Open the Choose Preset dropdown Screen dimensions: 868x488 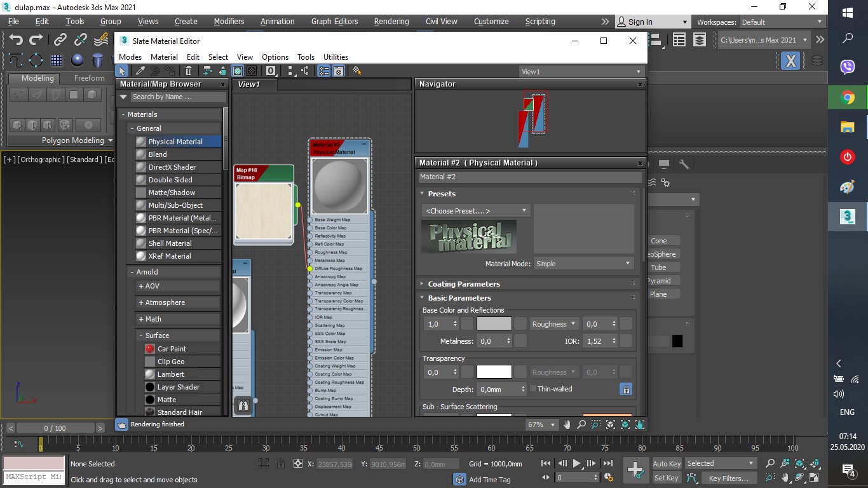pos(476,210)
